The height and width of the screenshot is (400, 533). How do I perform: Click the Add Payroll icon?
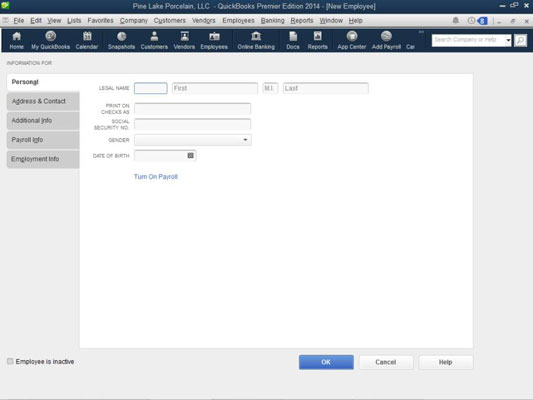coord(386,40)
